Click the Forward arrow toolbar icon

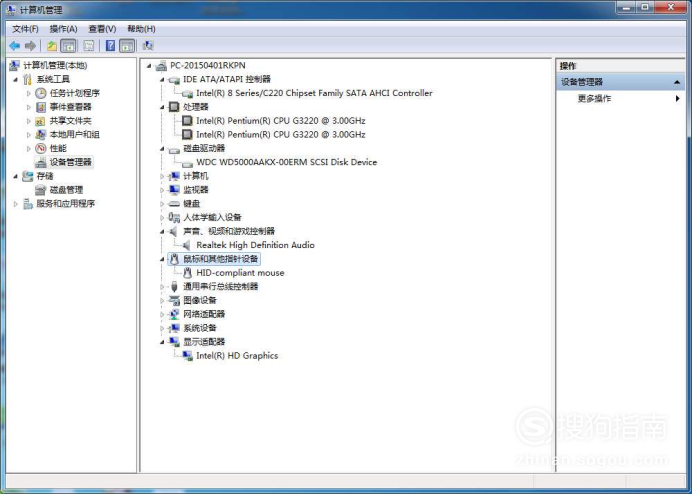30,45
